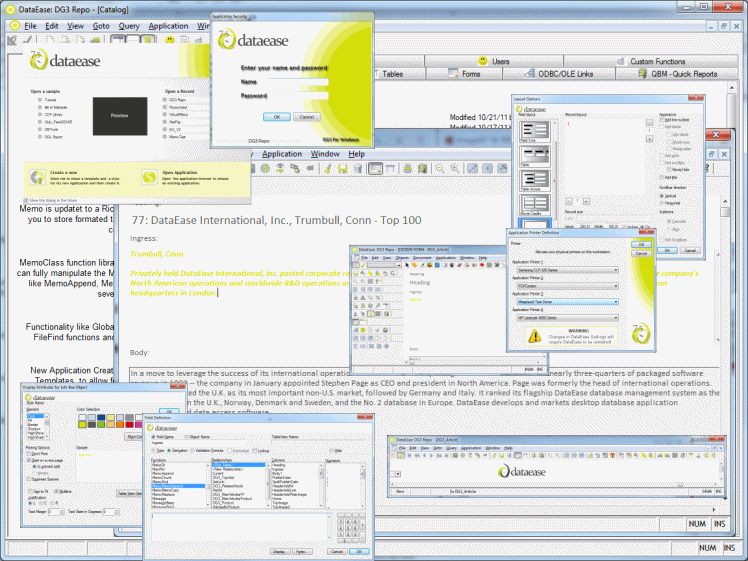Open the Goto menu
This screenshot has height=561, width=748.
(x=101, y=26)
